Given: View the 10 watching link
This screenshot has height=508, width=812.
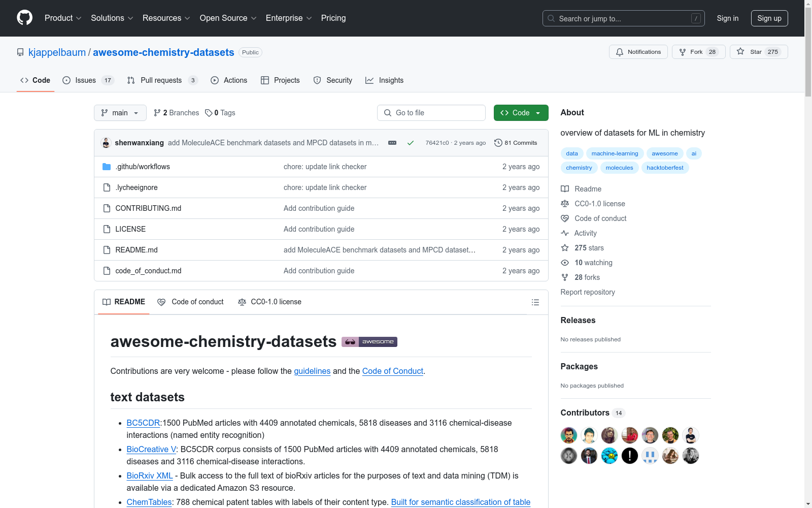Looking at the screenshot, I should [x=587, y=263].
